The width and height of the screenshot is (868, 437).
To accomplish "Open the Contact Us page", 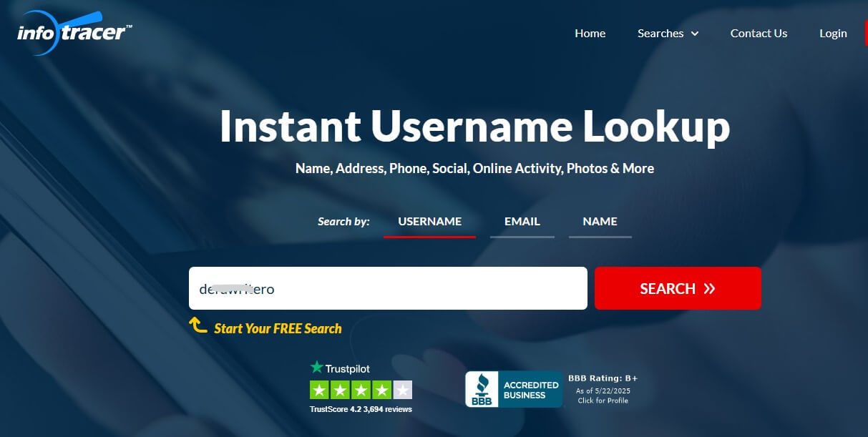I will (759, 33).
